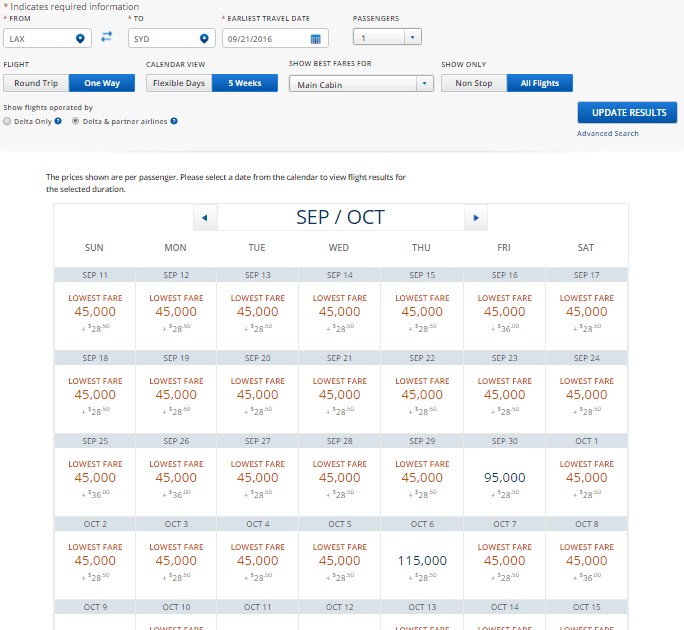Image resolution: width=684 pixels, height=630 pixels.
Task: Open the Advanced Search link
Action: tap(608, 134)
